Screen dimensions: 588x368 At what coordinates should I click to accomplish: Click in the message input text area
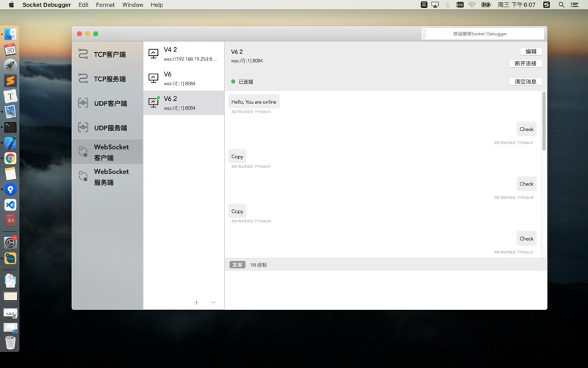[385, 290]
